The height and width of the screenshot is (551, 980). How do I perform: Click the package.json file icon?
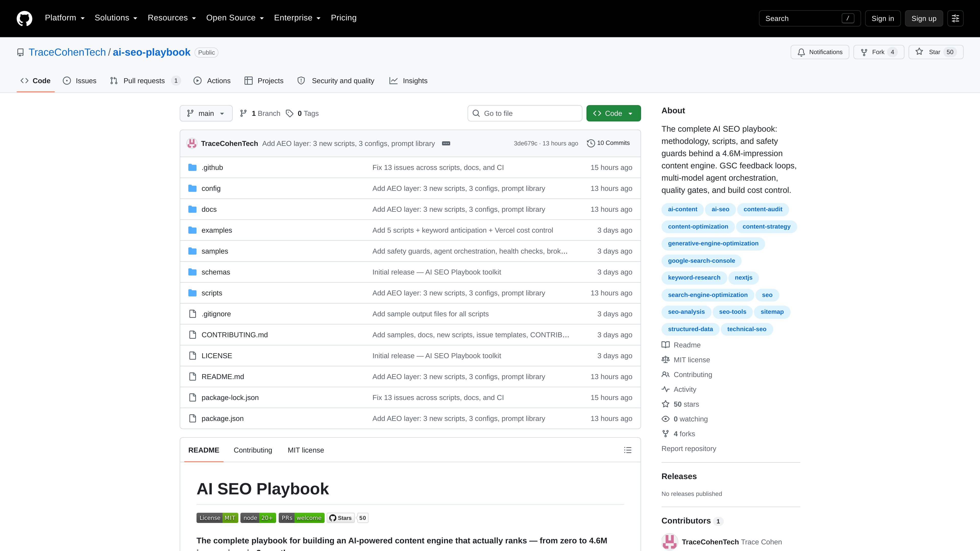pos(192,418)
